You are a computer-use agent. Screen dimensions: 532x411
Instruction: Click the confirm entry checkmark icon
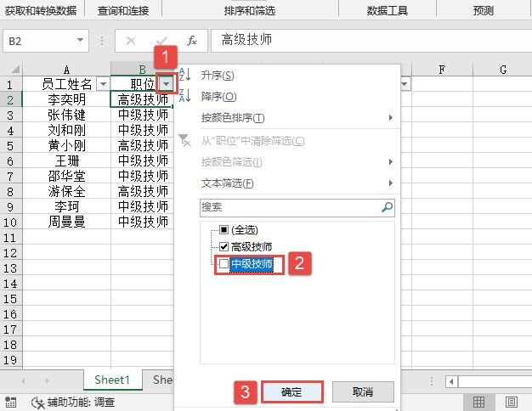click(161, 41)
